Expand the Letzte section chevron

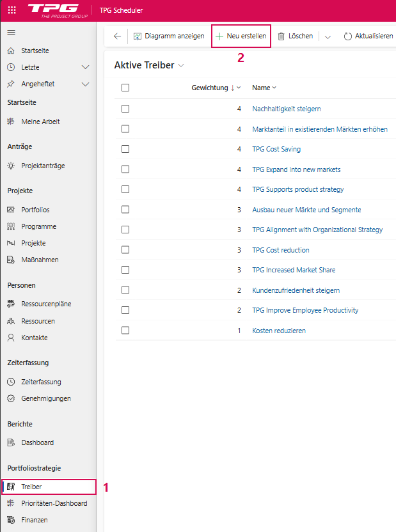[x=86, y=67]
